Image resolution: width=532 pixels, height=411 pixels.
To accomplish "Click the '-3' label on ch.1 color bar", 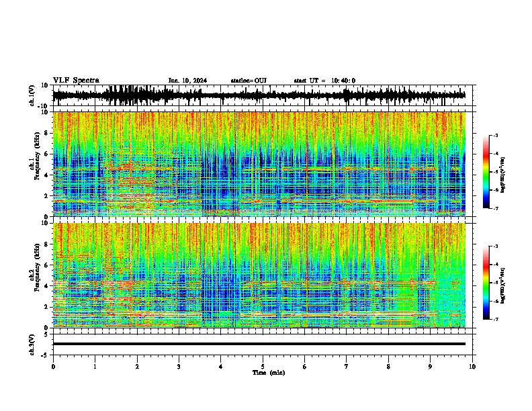I will pos(496,136).
